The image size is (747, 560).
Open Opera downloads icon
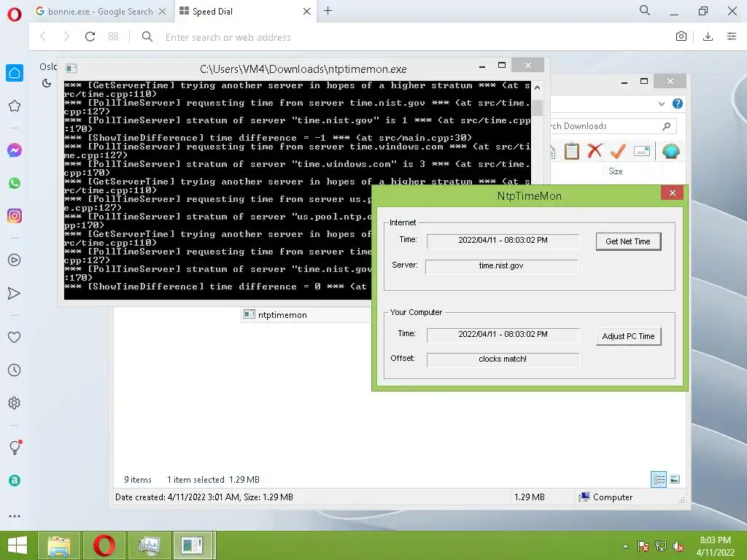pyautogui.click(x=708, y=36)
